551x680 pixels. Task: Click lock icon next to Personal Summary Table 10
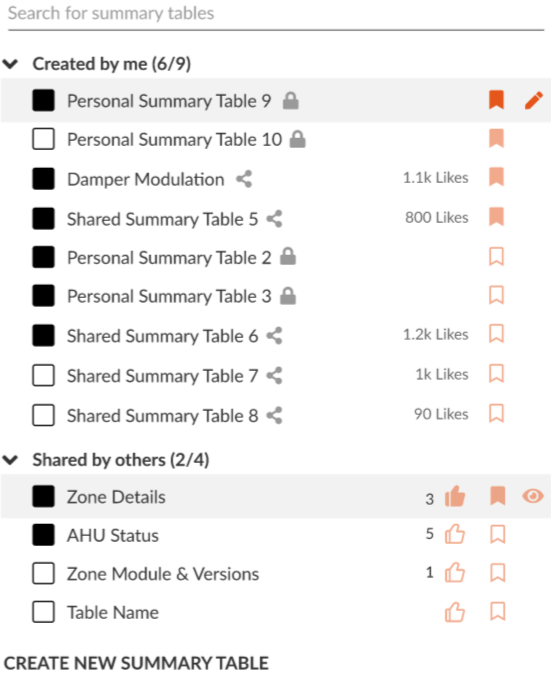tap(298, 139)
